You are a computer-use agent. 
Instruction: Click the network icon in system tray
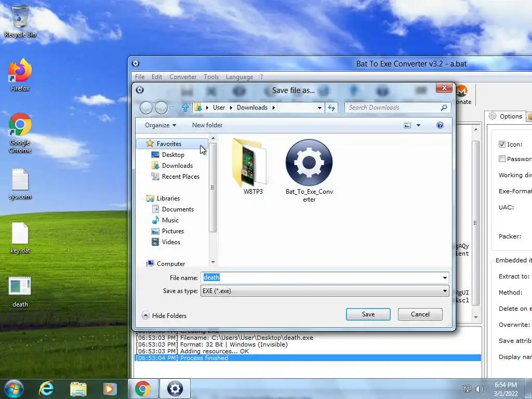click(x=467, y=389)
